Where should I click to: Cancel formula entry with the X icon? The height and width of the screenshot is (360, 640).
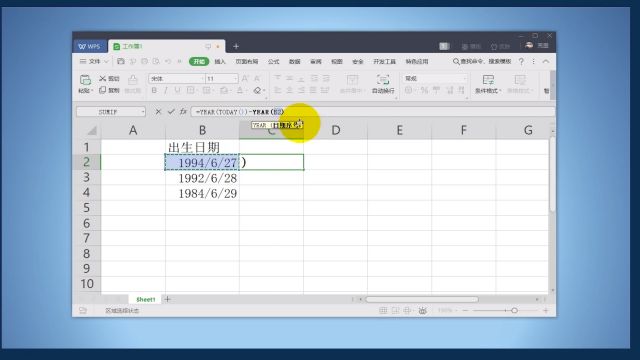pyautogui.click(x=158, y=111)
